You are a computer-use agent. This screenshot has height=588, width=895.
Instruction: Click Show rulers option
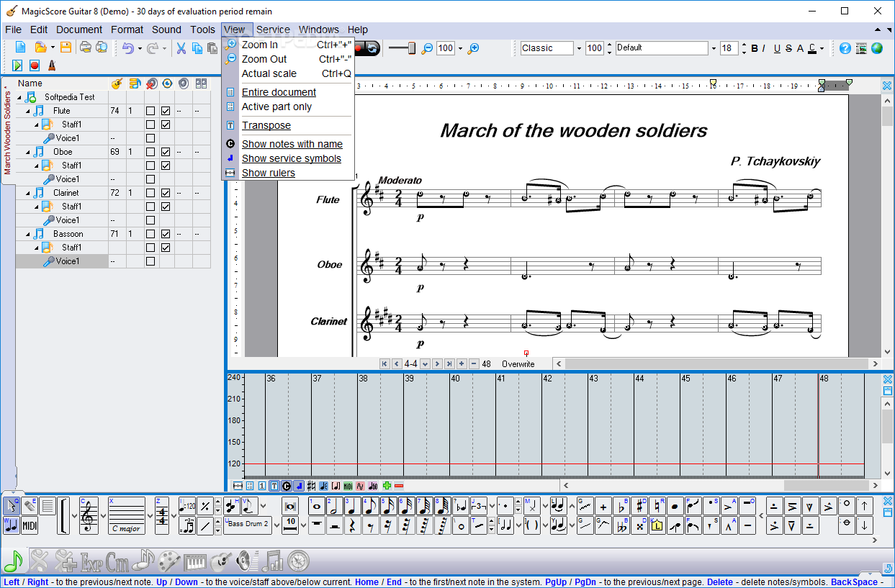coord(288,173)
